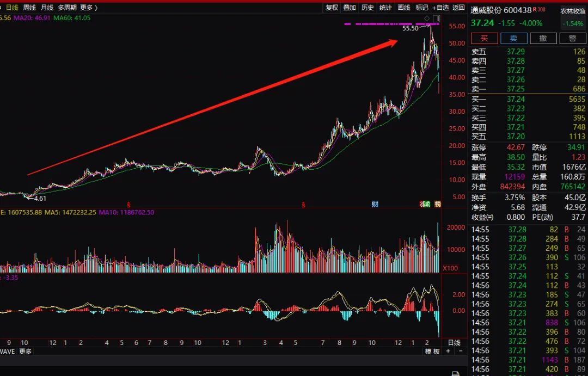
Task: Click 内盘 value 765142
Action: (573, 186)
